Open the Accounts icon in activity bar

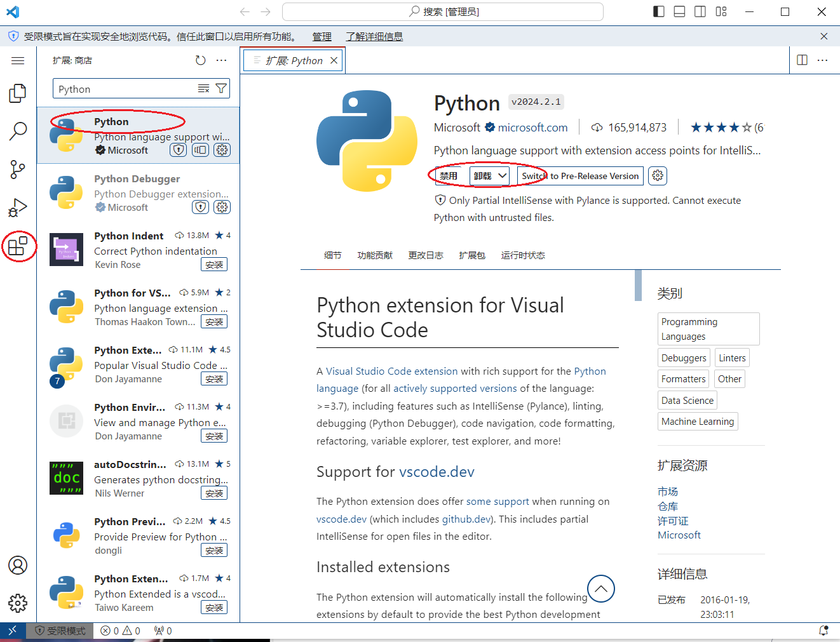pos(18,565)
